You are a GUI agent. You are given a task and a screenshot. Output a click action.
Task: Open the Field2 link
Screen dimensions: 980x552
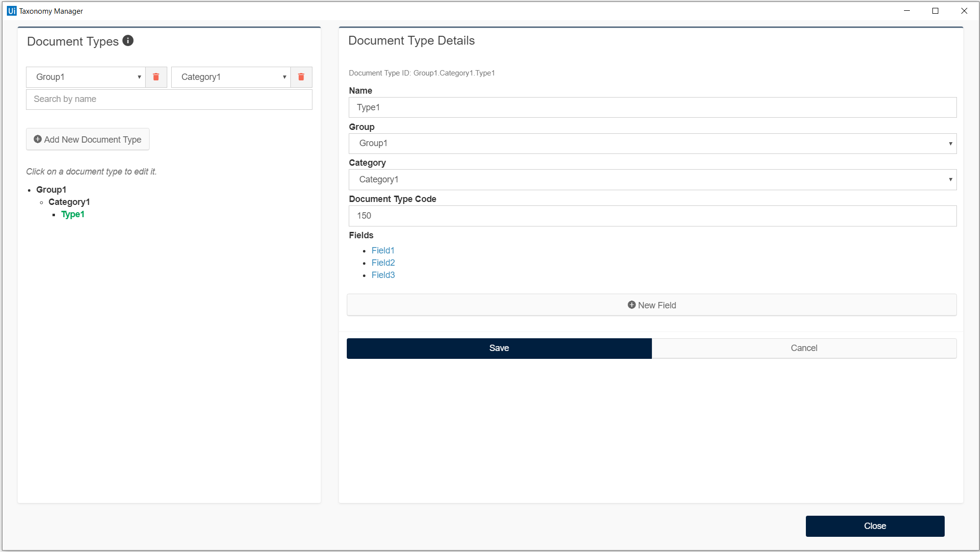[383, 263]
